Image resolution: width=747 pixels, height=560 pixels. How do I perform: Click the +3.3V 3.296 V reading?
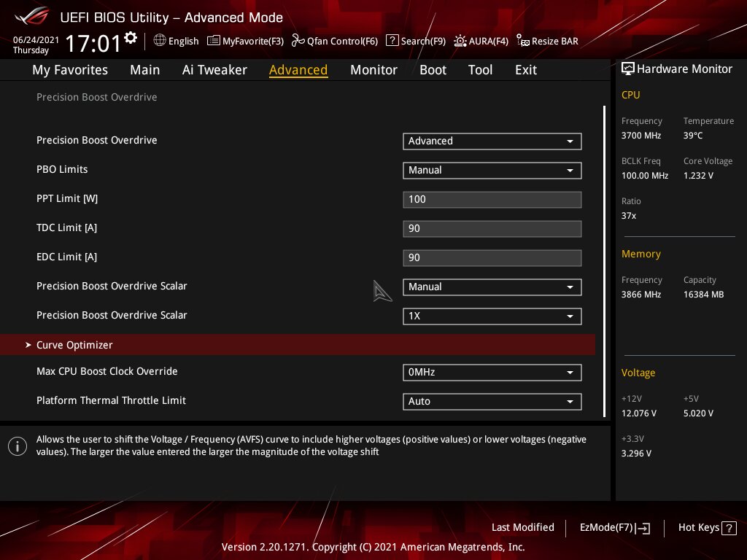tap(636, 454)
